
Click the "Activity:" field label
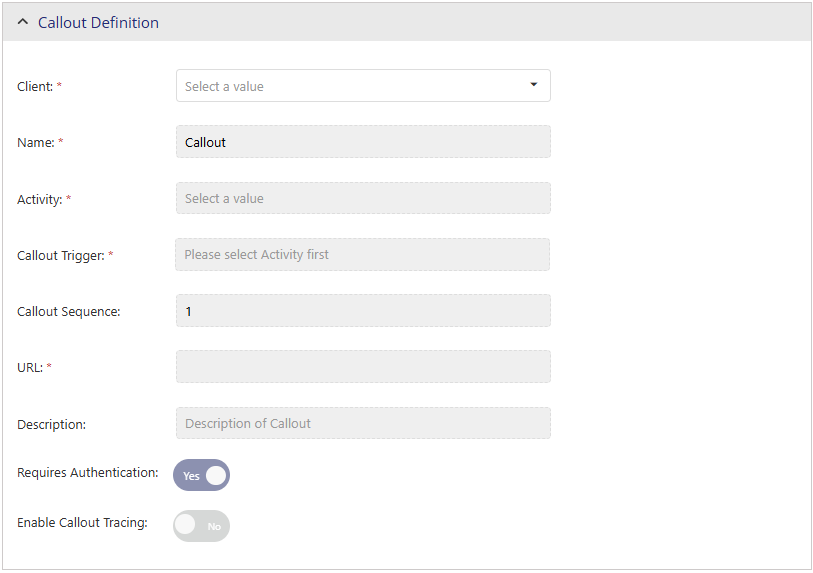(39, 199)
